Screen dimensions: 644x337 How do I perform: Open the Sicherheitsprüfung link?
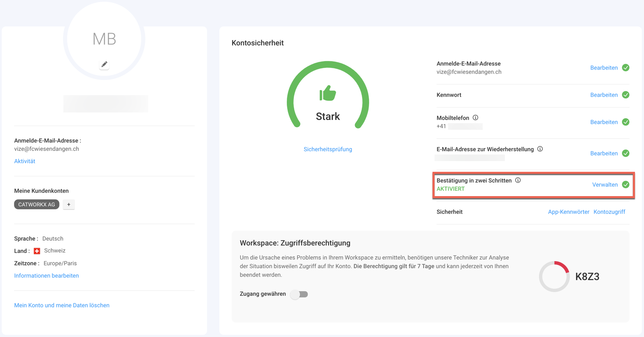(x=328, y=150)
